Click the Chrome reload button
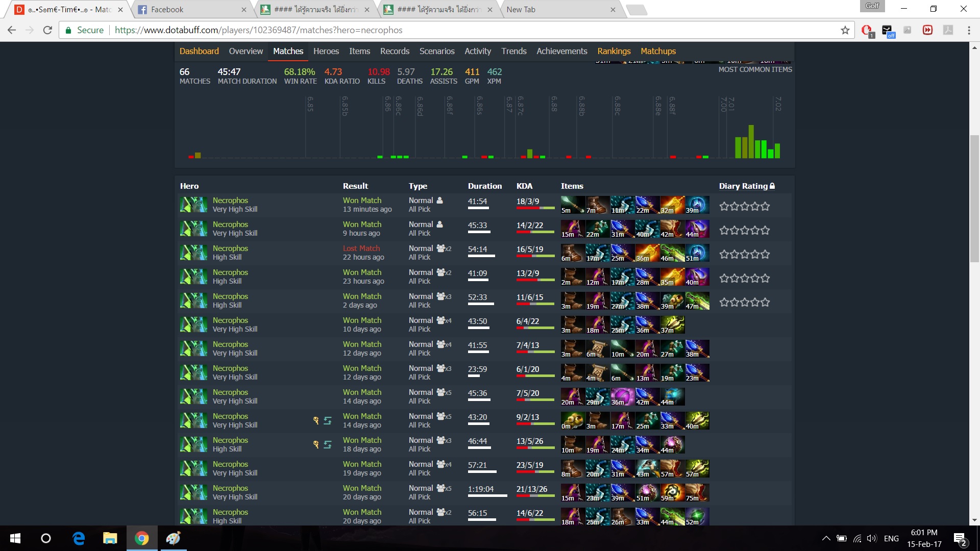Screen dimensions: 980x551 tap(47, 30)
